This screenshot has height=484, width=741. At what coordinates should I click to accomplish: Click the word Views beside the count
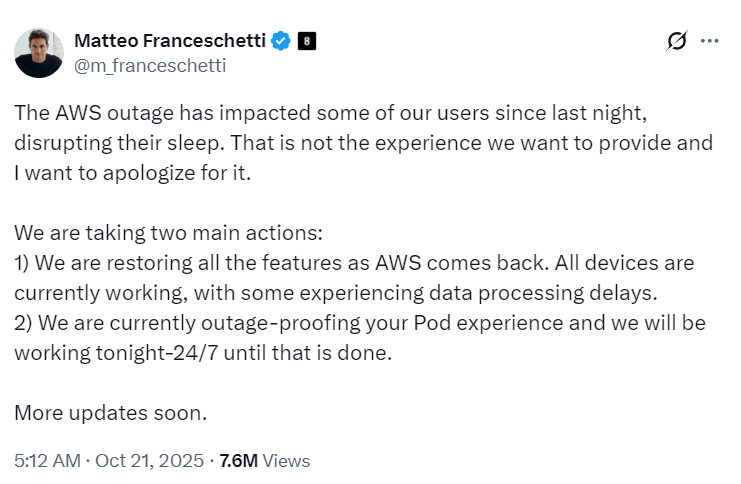click(x=286, y=461)
